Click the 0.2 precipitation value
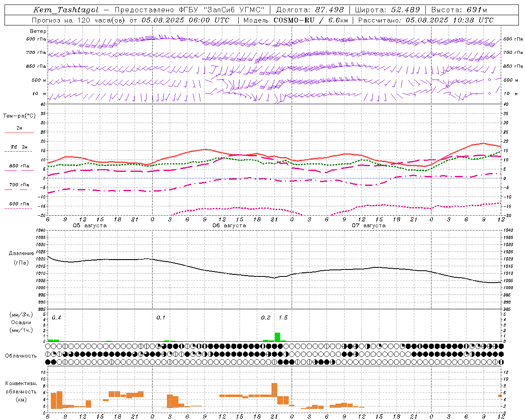Viewport: 525px width, 420px height. 266,318
